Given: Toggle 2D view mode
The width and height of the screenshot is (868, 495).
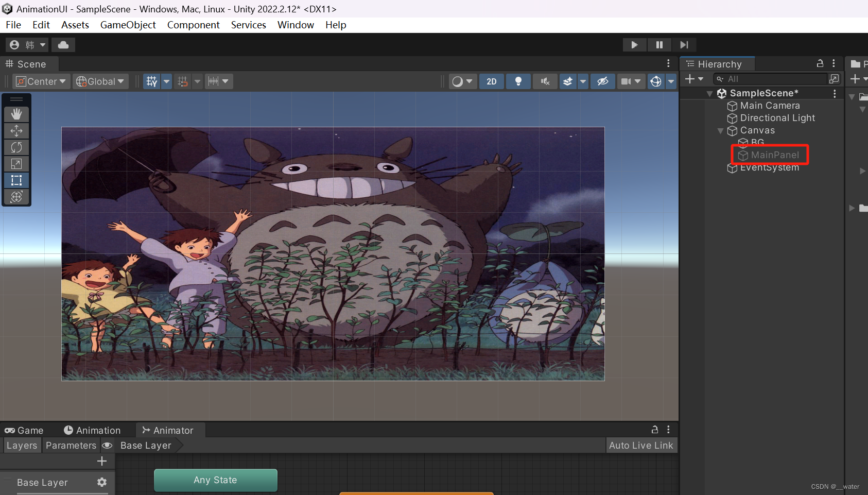Looking at the screenshot, I should (x=492, y=81).
